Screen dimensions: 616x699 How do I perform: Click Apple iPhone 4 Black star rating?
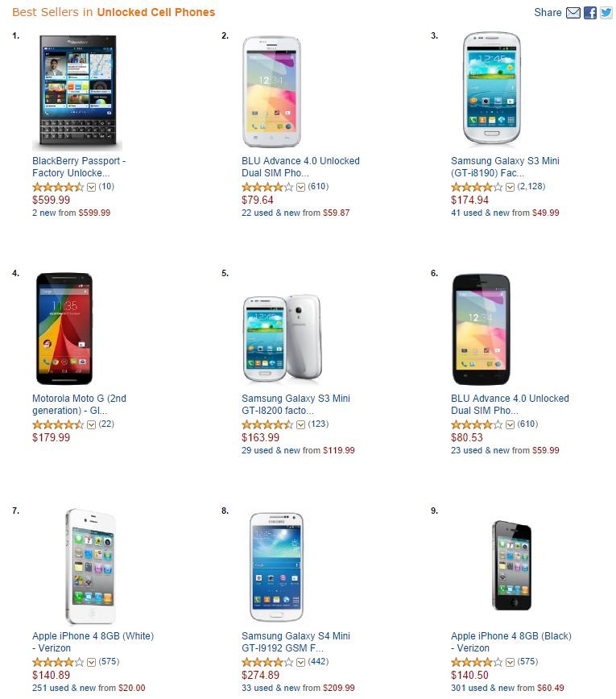tap(476, 662)
